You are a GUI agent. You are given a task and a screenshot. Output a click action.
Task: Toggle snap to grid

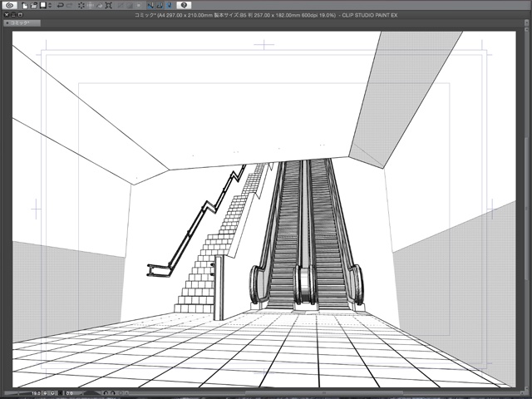[x=169, y=6]
